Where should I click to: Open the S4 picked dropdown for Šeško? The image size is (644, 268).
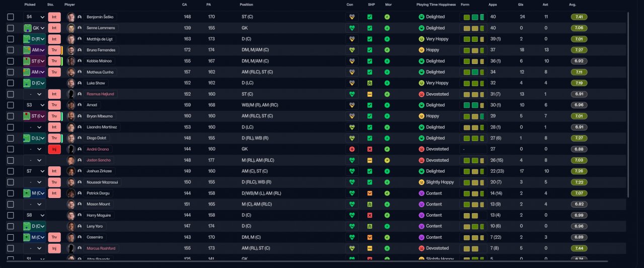[x=34, y=17]
